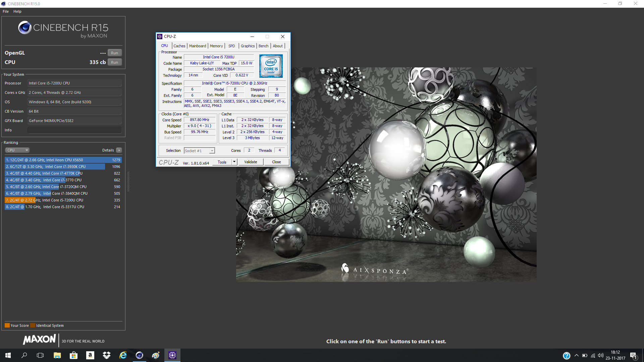Open File Explorer from the taskbar

pyautogui.click(x=57, y=355)
